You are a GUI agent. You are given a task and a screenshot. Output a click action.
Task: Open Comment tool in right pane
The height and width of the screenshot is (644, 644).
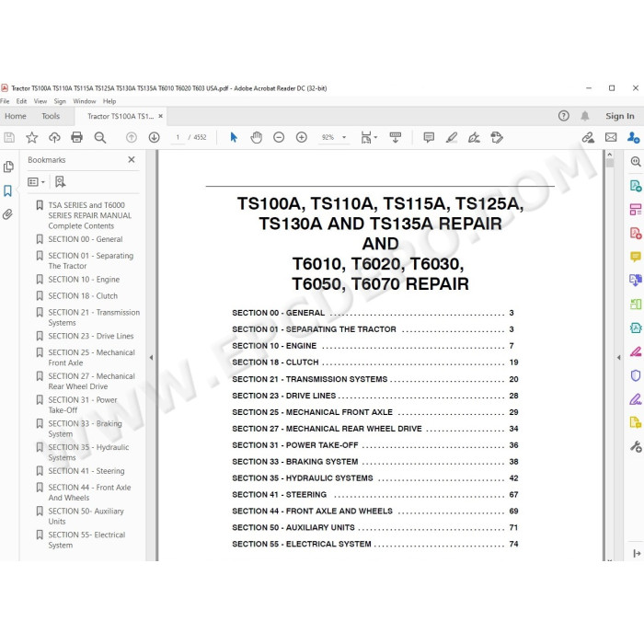point(636,257)
